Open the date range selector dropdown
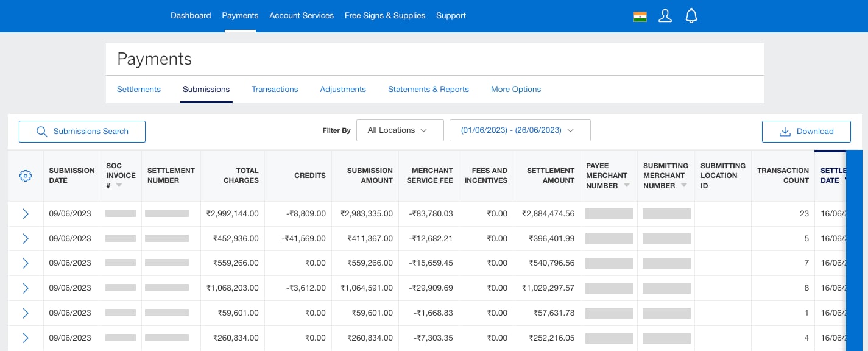The height and width of the screenshot is (351, 868). [520, 130]
